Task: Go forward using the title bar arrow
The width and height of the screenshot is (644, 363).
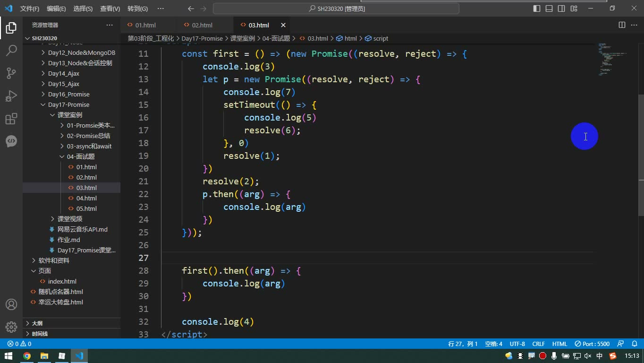Action: pos(203,9)
